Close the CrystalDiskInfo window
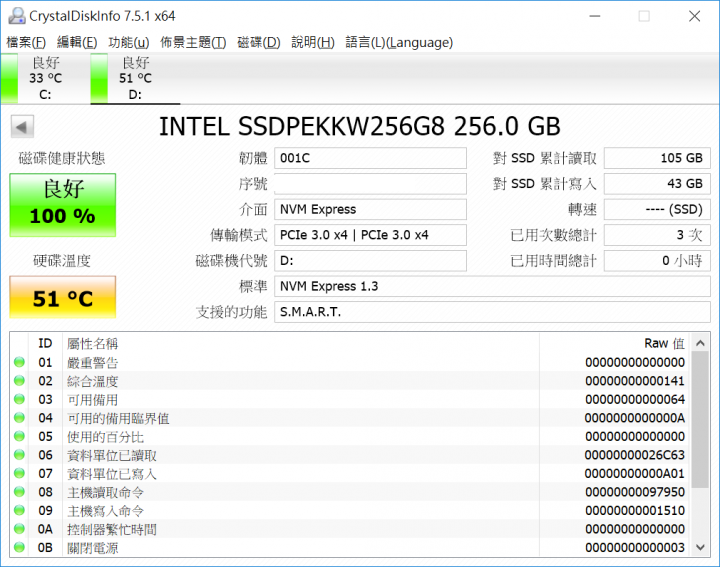Screen dimensions: 720x567 tap(694, 17)
